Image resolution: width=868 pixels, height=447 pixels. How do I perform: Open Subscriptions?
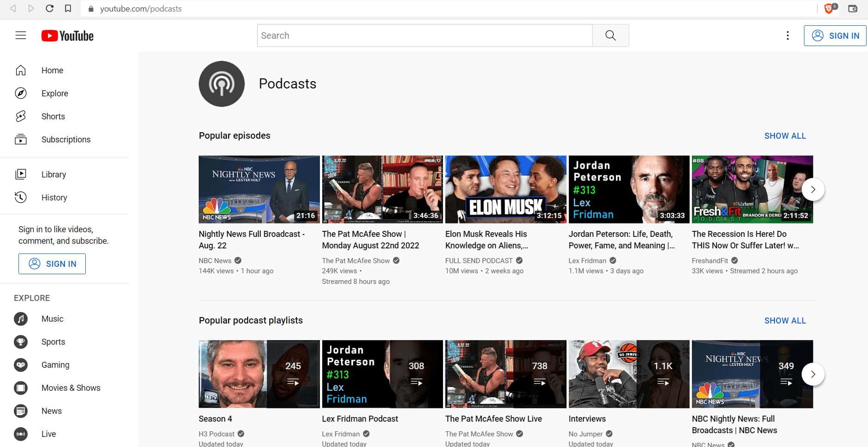point(65,139)
